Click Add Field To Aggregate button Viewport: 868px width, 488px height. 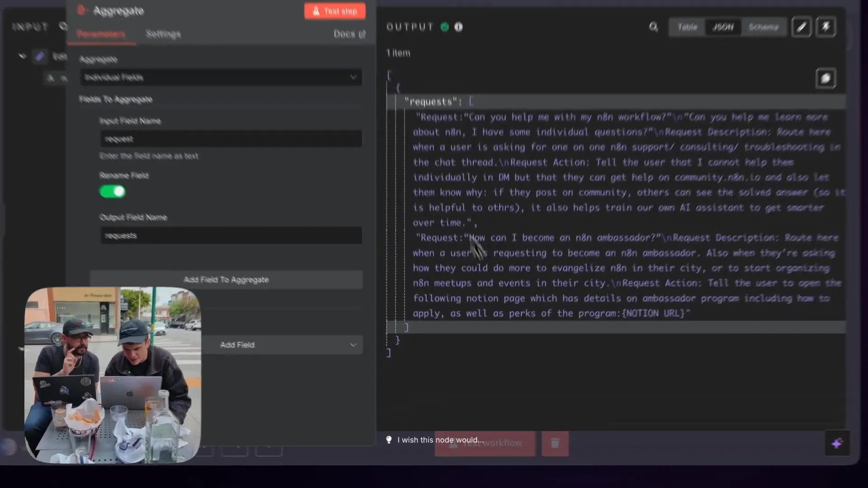[x=226, y=280]
